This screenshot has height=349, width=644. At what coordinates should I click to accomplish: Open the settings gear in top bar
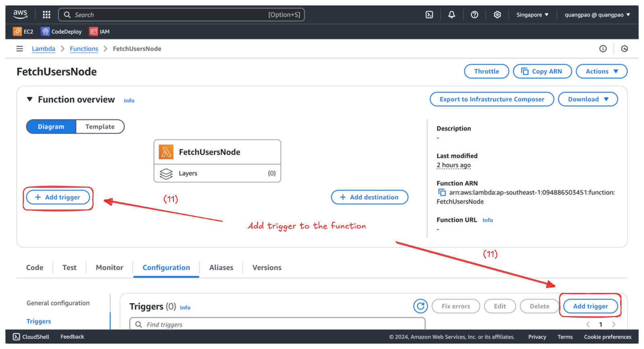tap(497, 15)
